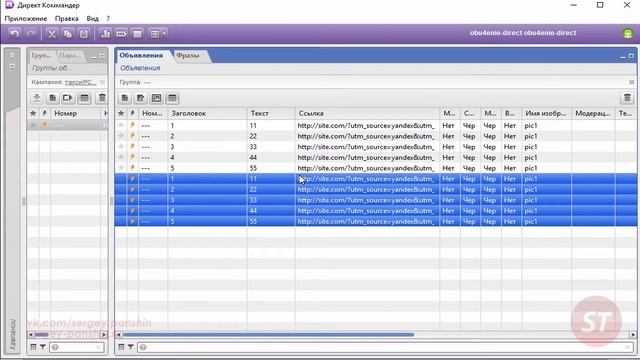
Task: Toggle the star on unselected row with text 44
Action: pyautogui.click(x=121, y=157)
